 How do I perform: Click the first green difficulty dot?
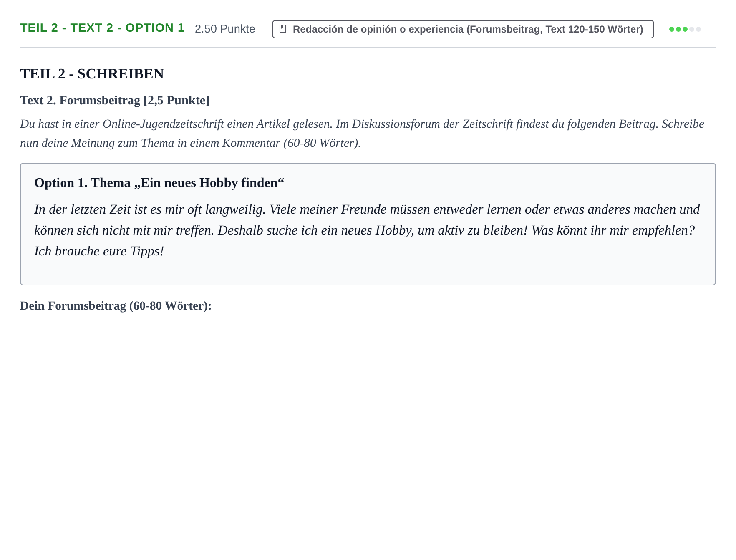(x=672, y=29)
